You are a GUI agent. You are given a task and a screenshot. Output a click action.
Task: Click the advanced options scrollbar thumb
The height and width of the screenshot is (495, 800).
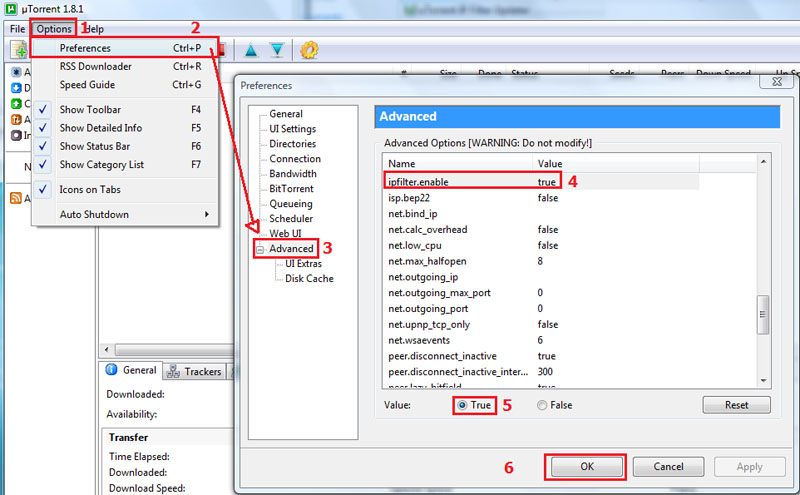point(763,314)
